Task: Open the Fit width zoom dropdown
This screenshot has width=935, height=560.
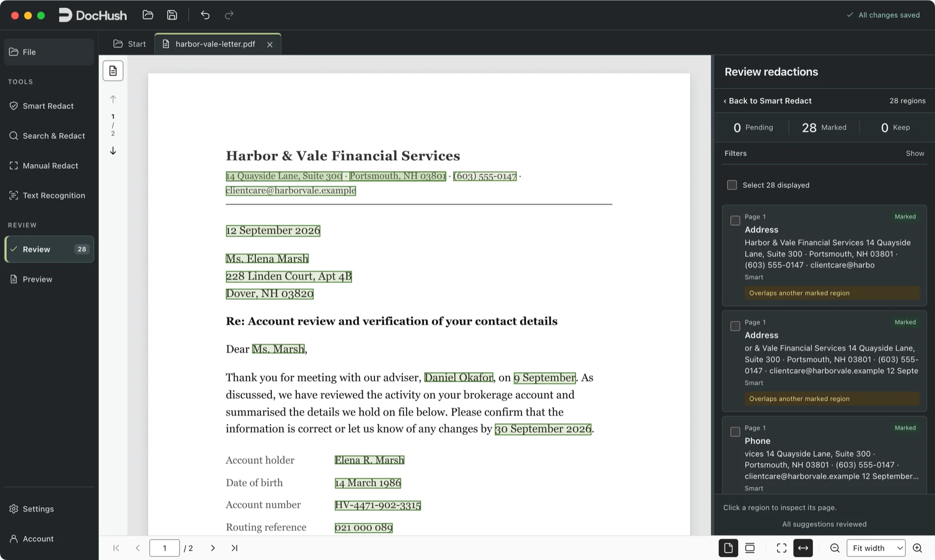Action: click(x=876, y=548)
